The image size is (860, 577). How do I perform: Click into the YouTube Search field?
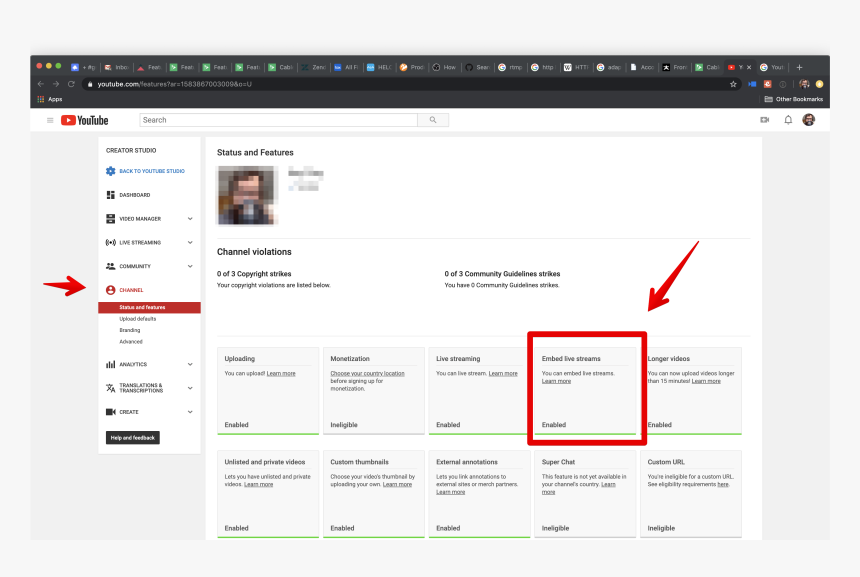point(279,120)
